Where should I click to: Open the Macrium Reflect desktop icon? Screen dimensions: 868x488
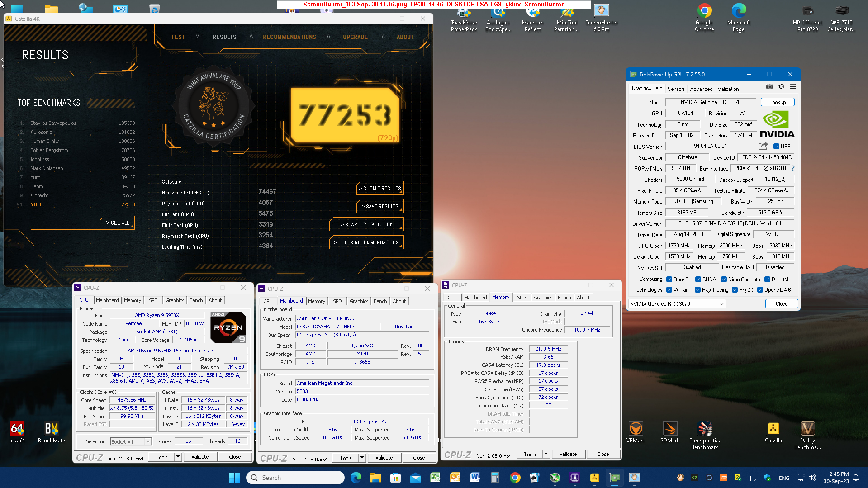533,18
